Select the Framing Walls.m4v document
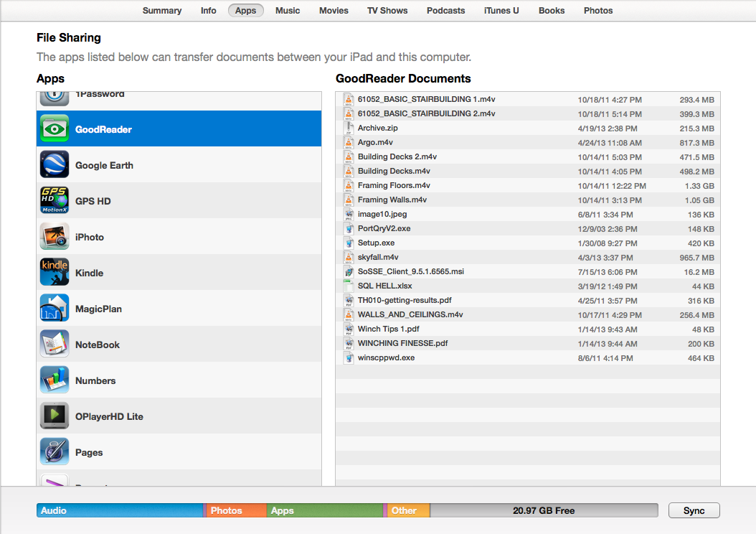The height and width of the screenshot is (534, 756). pyautogui.click(x=528, y=200)
